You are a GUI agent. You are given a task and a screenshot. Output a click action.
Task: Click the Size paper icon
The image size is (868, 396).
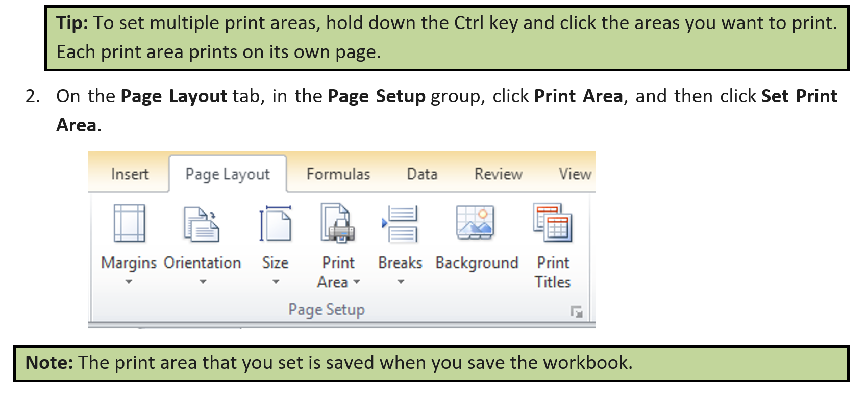click(275, 224)
